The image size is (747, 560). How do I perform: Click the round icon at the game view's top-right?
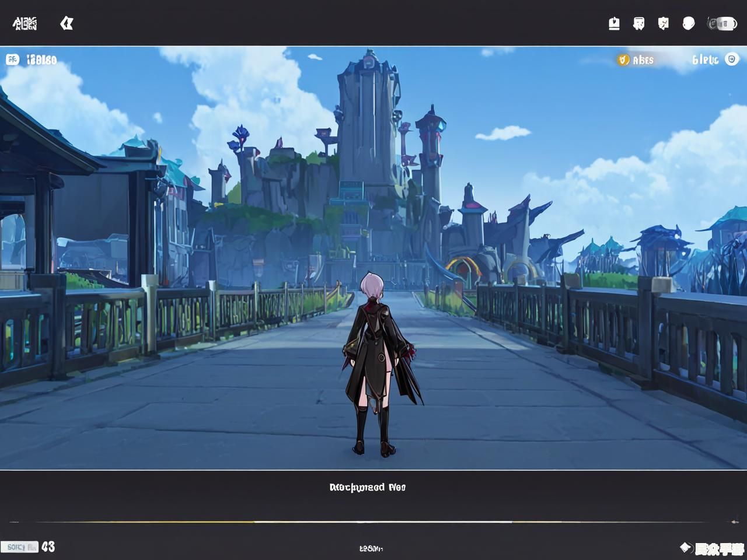point(732,60)
